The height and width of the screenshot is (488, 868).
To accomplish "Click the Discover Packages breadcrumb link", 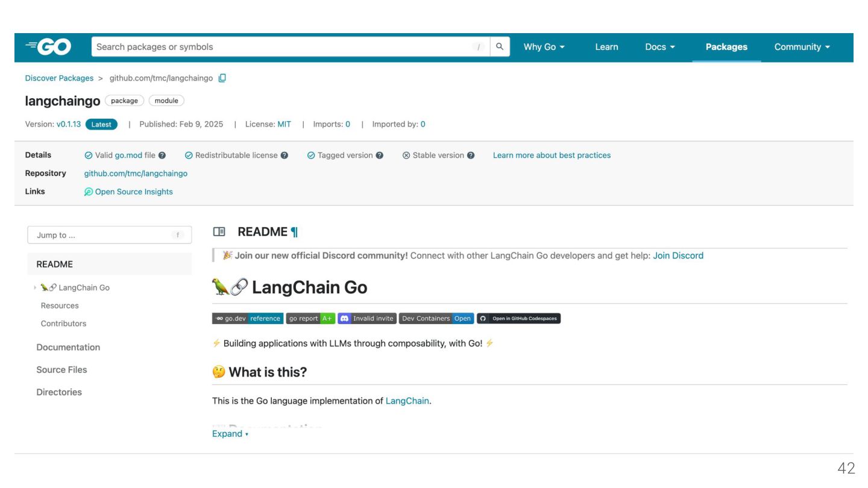I will click(59, 78).
